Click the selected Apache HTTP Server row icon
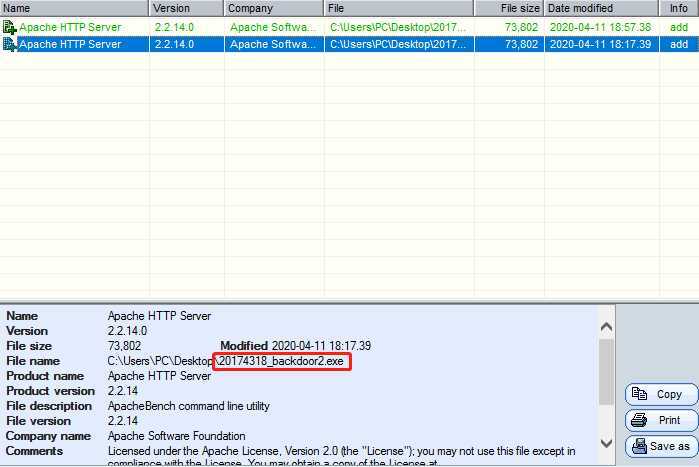The image size is (699, 467). [x=9, y=44]
